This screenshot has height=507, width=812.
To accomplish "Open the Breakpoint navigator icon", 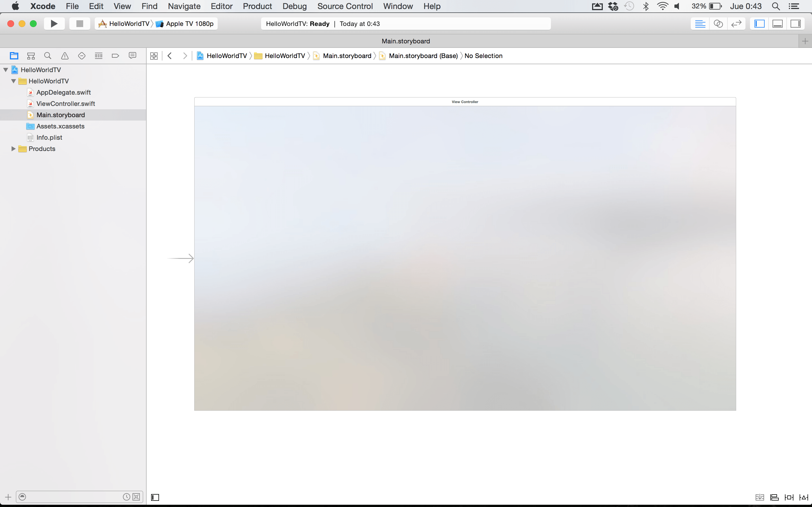I will pyautogui.click(x=115, y=56).
